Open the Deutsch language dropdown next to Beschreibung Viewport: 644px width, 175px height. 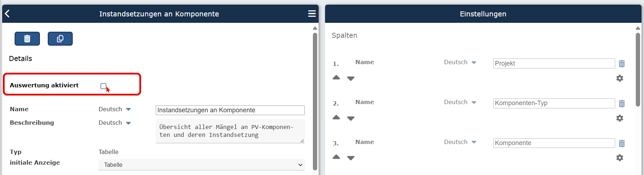click(115, 123)
